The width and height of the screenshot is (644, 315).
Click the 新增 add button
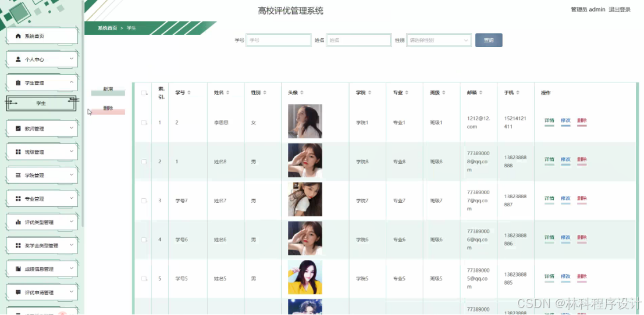pyautogui.click(x=108, y=91)
